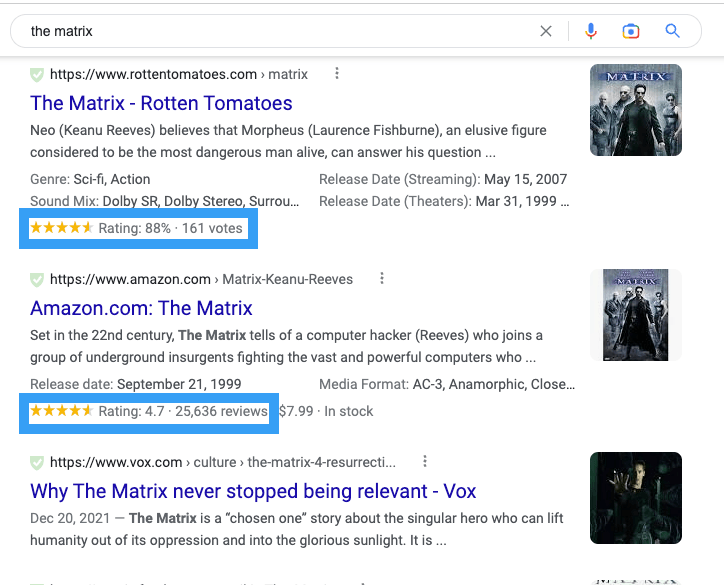Click 'Genre: Sci-fi, Action' text
This screenshot has width=724, height=585.
(x=90, y=179)
